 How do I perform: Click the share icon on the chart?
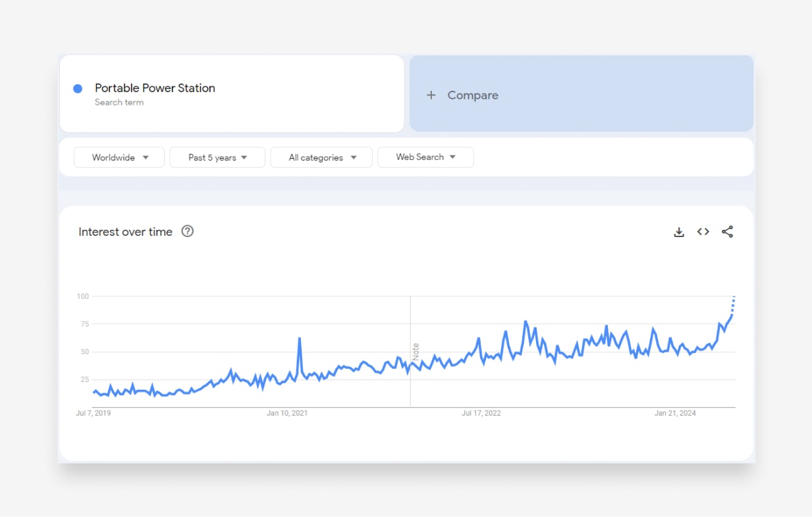[x=727, y=232]
